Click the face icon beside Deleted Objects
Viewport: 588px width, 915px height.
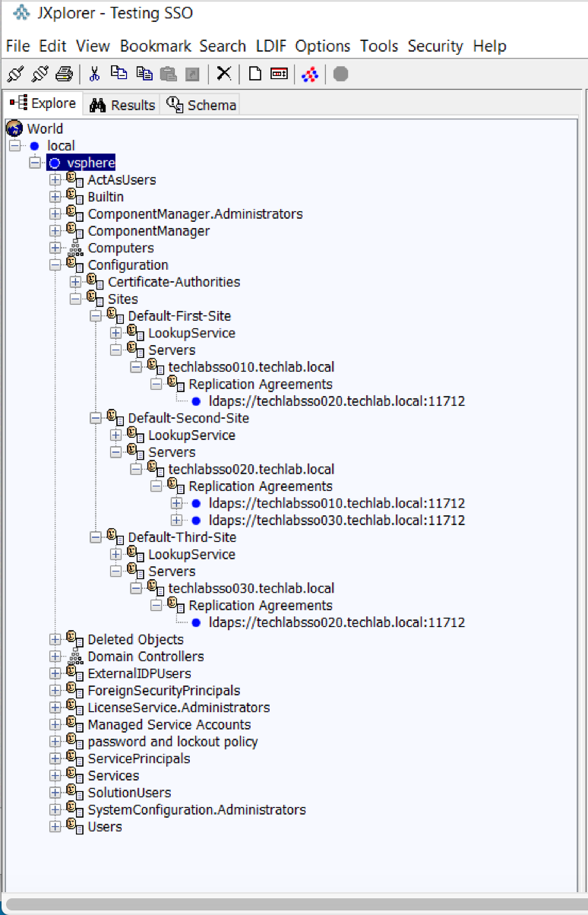pos(74,639)
